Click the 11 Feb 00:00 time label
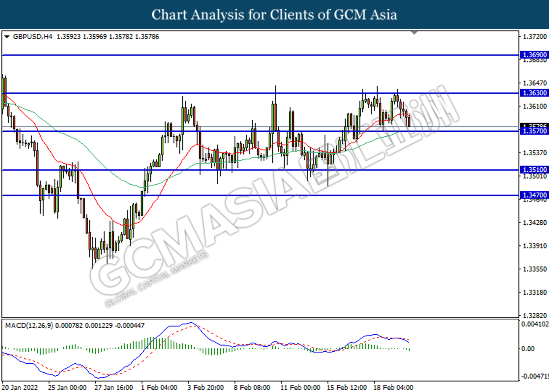The width and height of the screenshot is (549, 392). (300, 387)
